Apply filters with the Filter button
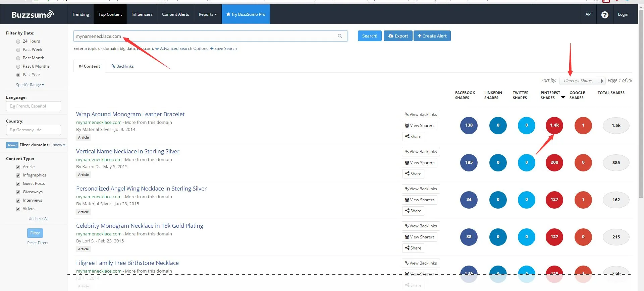 35,233
